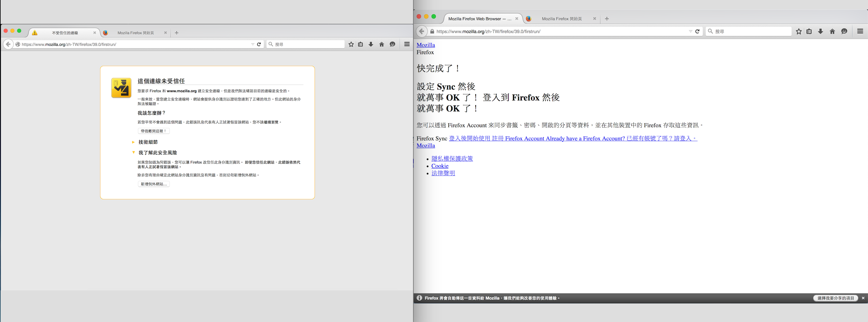The height and width of the screenshot is (322, 868).
Task: Reload the page in the untrusted connection window
Action: coord(259,44)
